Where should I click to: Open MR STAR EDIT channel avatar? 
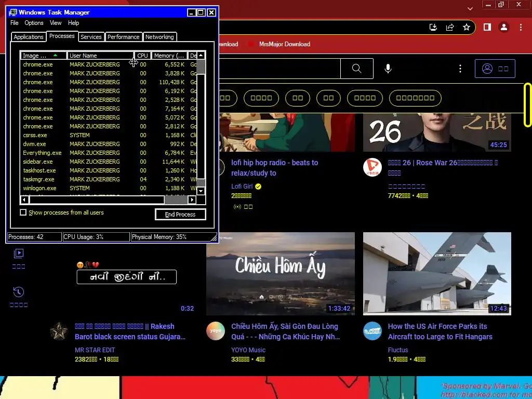[59, 331]
